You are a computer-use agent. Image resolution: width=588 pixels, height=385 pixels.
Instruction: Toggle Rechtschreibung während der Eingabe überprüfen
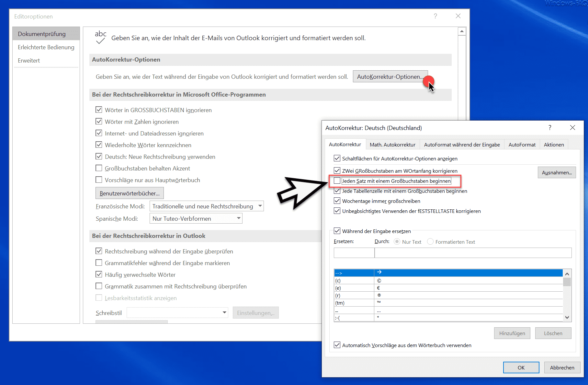pos(99,251)
